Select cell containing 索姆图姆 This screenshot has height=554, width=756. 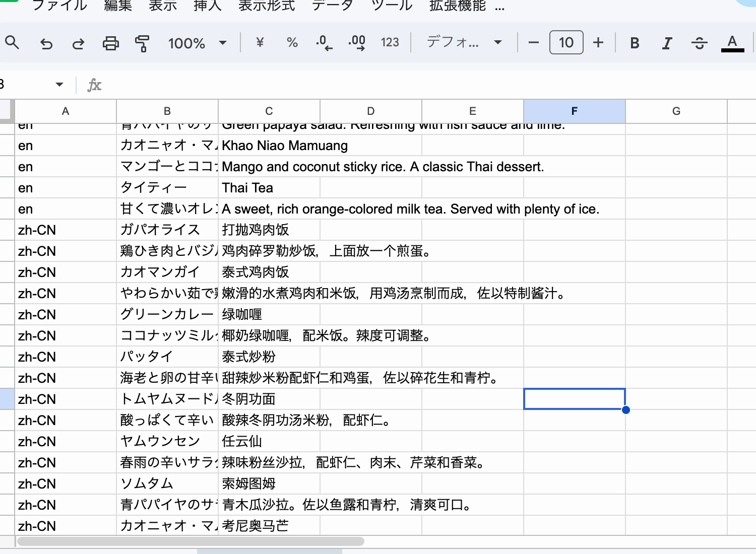[x=269, y=484]
